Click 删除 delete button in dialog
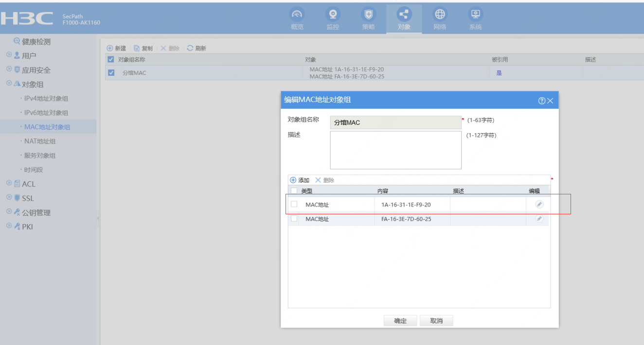644x345 pixels. point(325,180)
